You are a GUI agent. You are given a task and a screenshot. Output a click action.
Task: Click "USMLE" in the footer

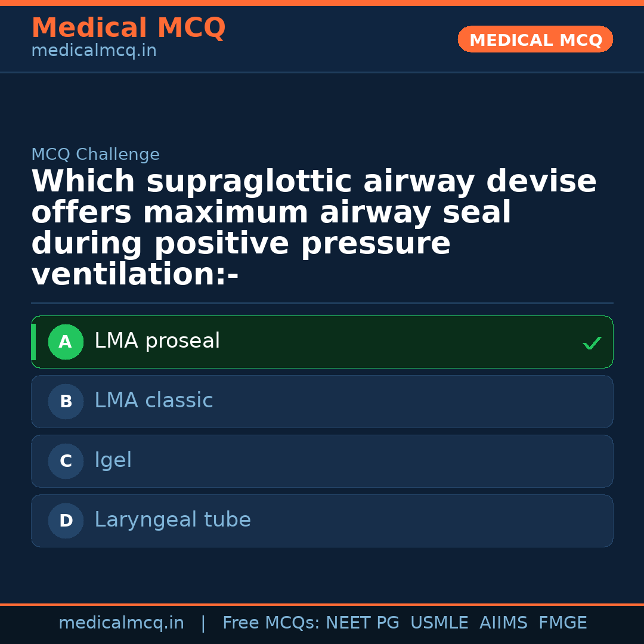pyautogui.click(x=439, y=623)
